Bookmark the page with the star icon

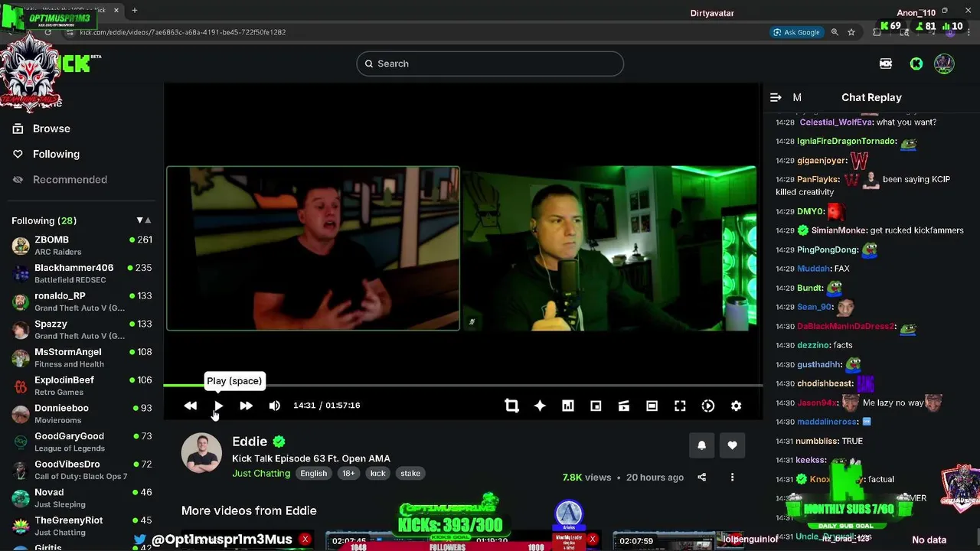tap(851, 32)
